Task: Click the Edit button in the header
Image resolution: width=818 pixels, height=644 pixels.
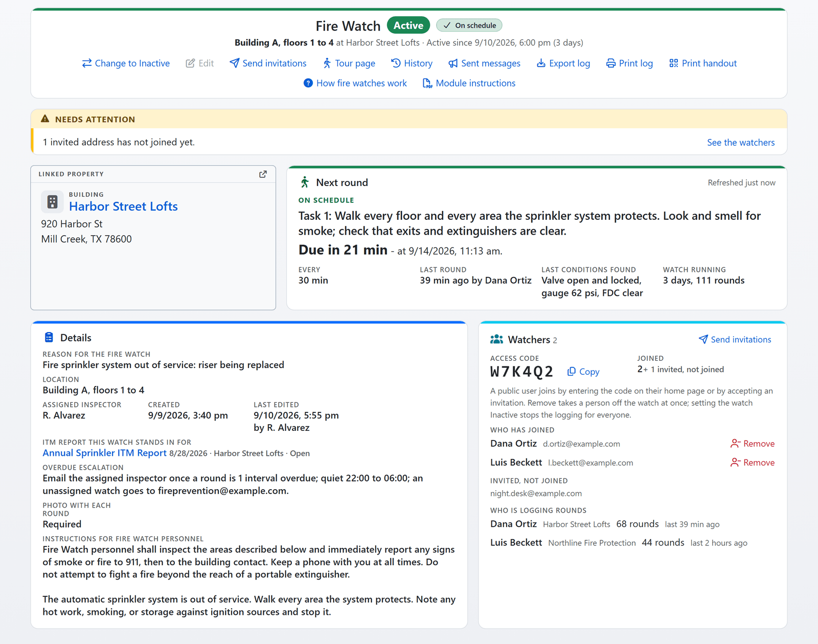Action: pos(200,63)
